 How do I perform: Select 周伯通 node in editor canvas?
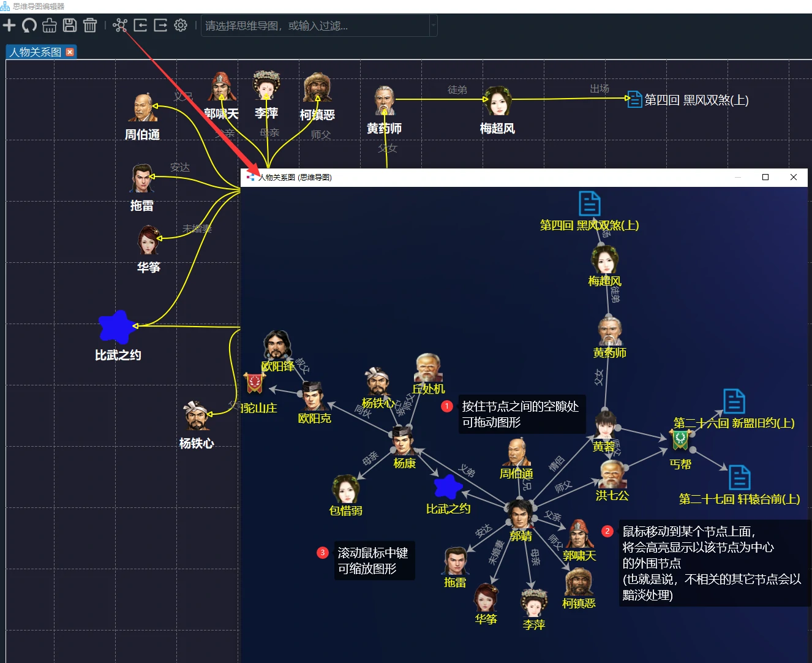[144, 108]
